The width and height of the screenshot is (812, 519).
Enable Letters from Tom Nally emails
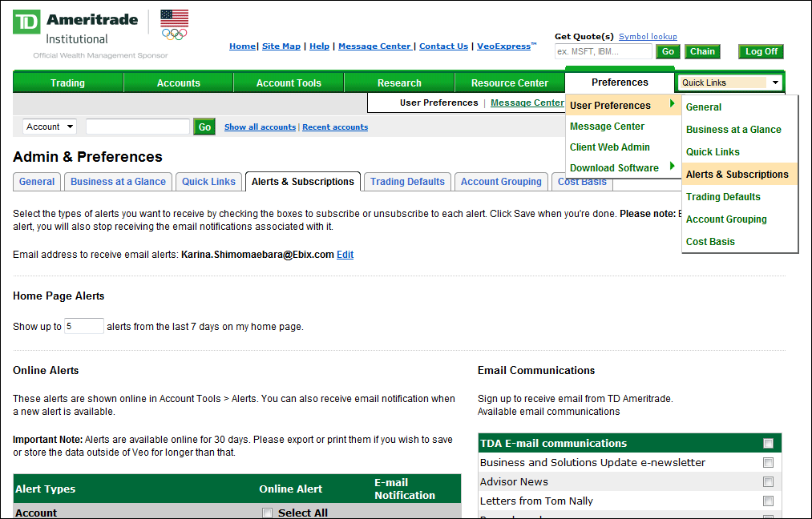pyautogui.click(x=768, y=501)
